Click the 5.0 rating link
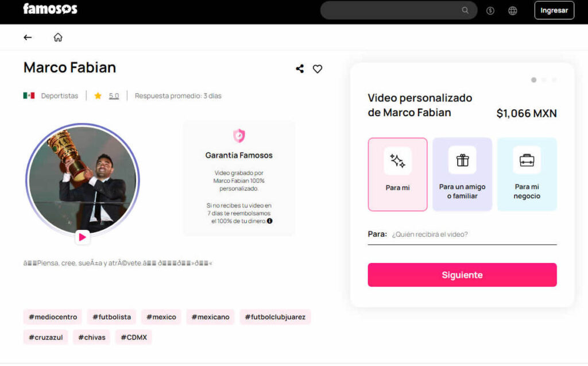Viewport: 588px width, 366px height. point(114,96)
